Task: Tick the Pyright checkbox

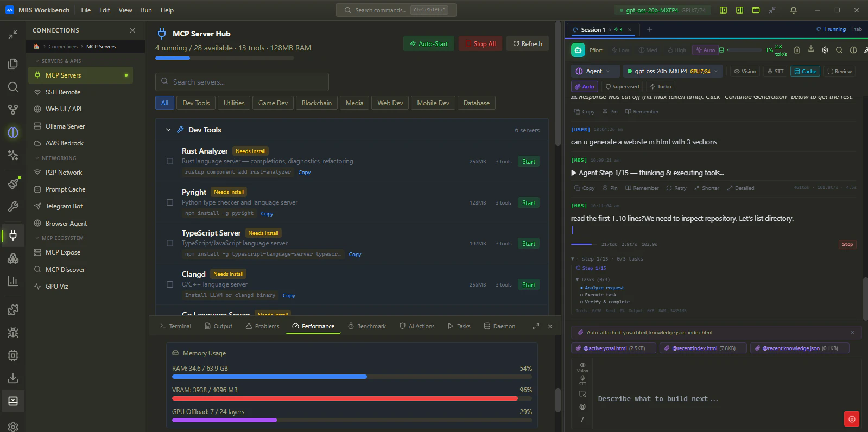Action: (170, 202)
